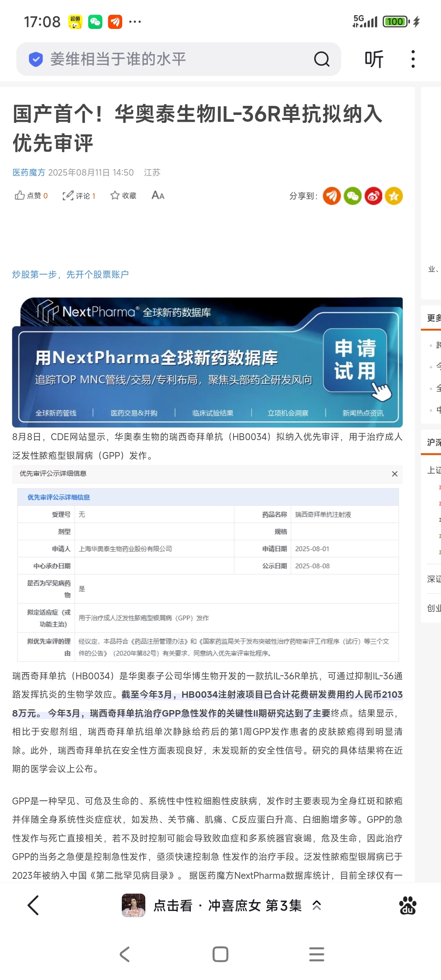Tap 医药交易&并购 in the banner footer
The image size is (441, 980).
pos(134,413)
